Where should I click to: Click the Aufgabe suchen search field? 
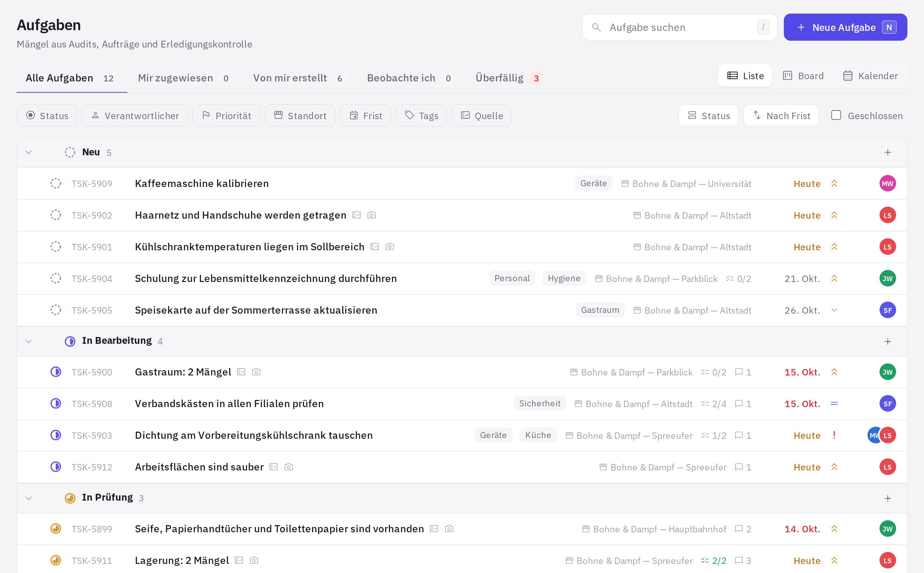point(680,27)
